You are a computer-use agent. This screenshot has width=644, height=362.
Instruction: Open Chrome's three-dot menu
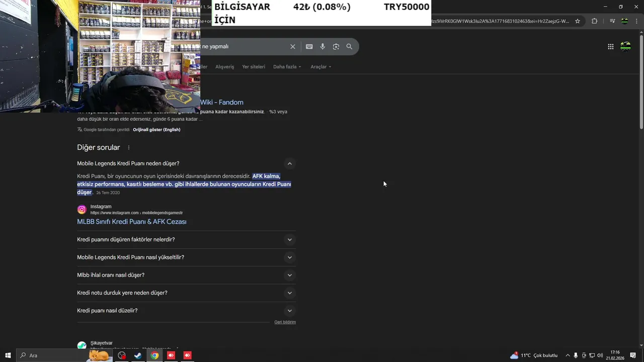pyautogui.click(x=636, y=21)
